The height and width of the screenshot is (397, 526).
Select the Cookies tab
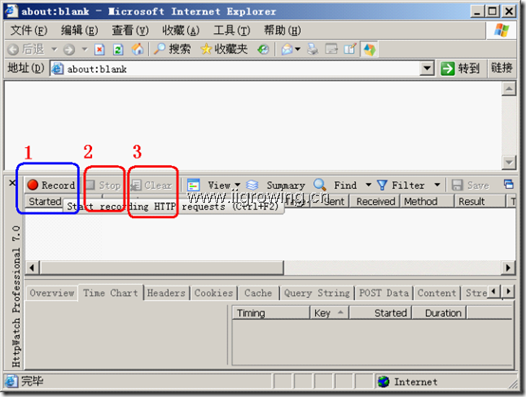pos(214,293)
